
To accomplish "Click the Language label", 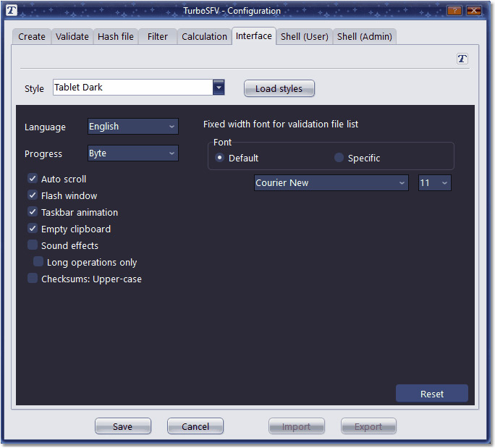I will tap(45, 127).
